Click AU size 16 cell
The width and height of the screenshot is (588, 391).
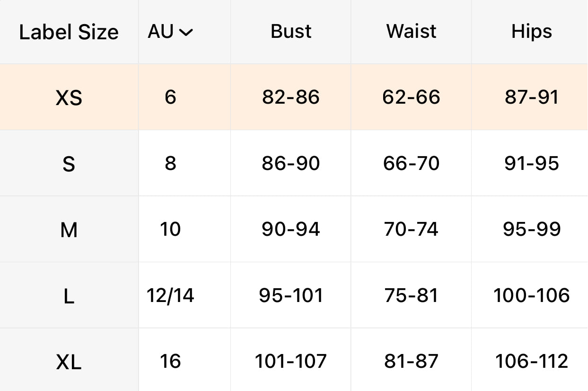(170, 362)
